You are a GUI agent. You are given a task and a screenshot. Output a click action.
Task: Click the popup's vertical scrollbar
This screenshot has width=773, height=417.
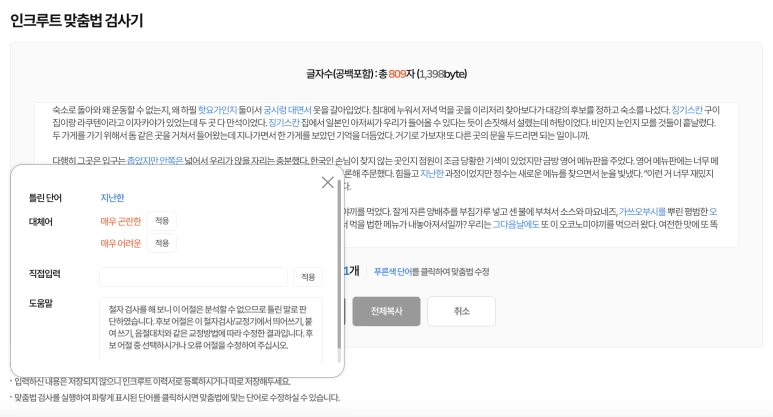coord(339,265)
